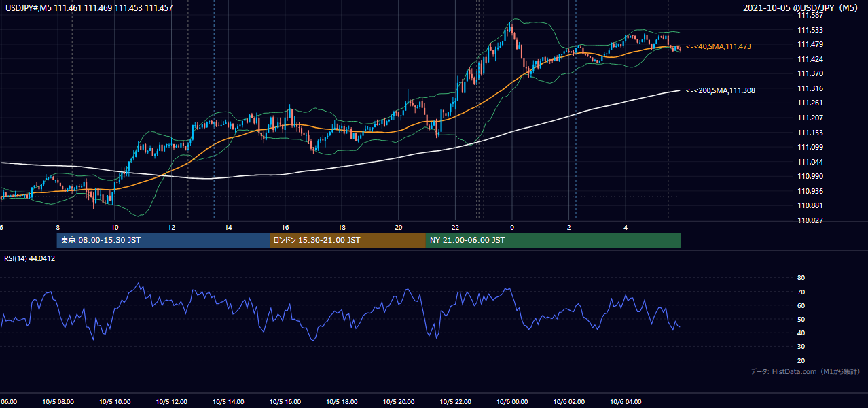
Task: Click the Tokyo 08:00-15:30 JST session bar
Action: [163, 240]
